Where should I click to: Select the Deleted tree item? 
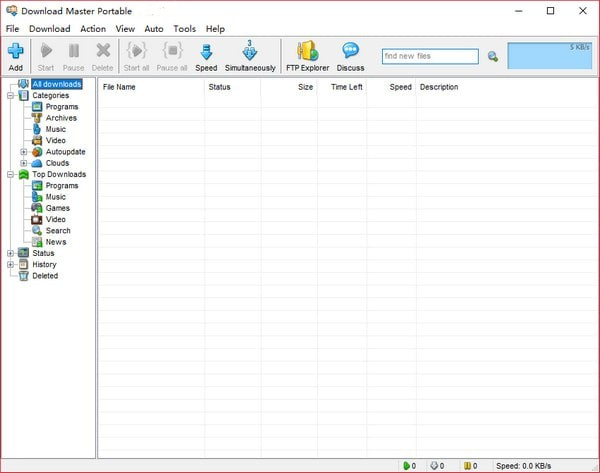coord(45,276)
